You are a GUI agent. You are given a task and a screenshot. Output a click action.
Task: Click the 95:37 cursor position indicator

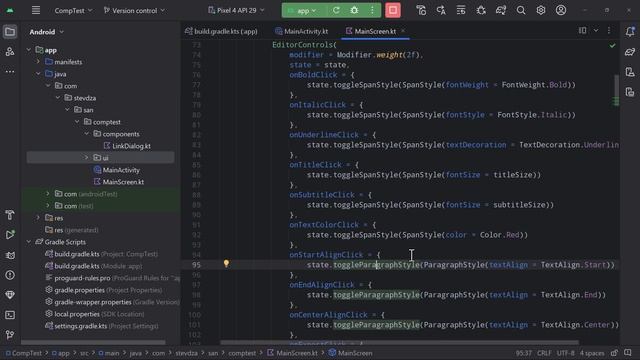(524, 353)
